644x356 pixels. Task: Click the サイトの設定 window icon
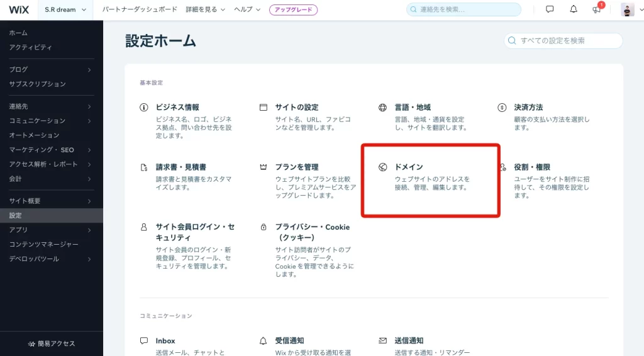[x=264, y=107]
